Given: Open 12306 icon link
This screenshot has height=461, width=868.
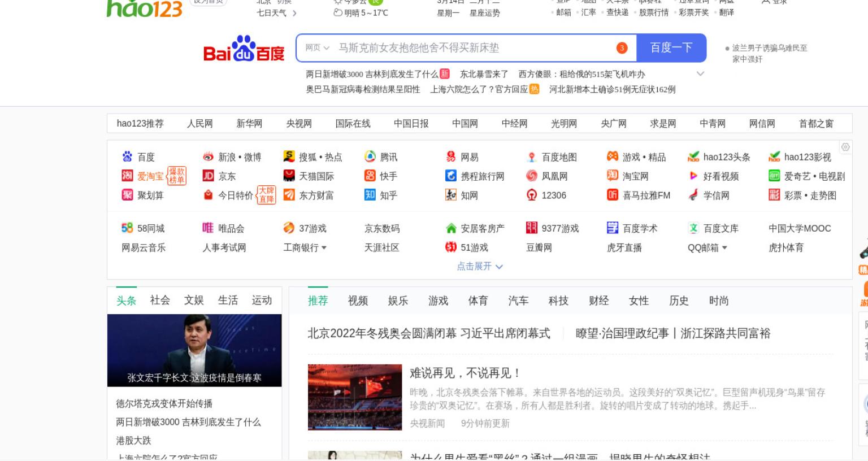Looking at the screenshot, I should [532, 195].
